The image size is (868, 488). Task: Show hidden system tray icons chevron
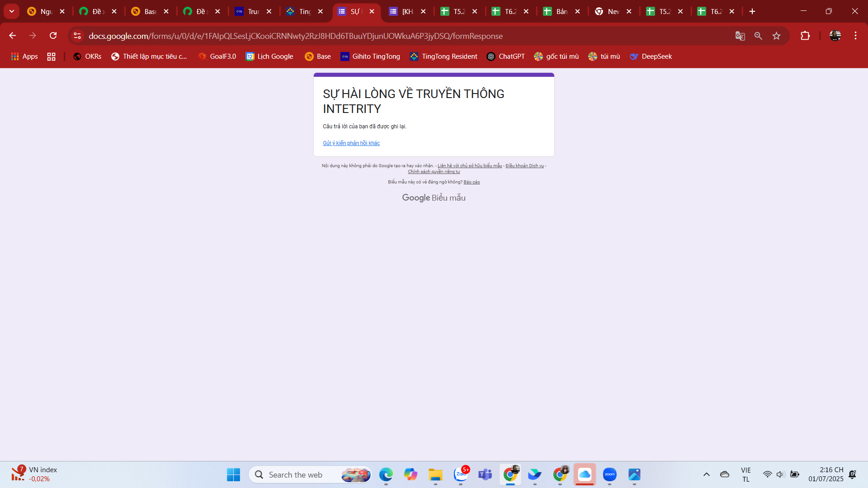pos(706,474)
